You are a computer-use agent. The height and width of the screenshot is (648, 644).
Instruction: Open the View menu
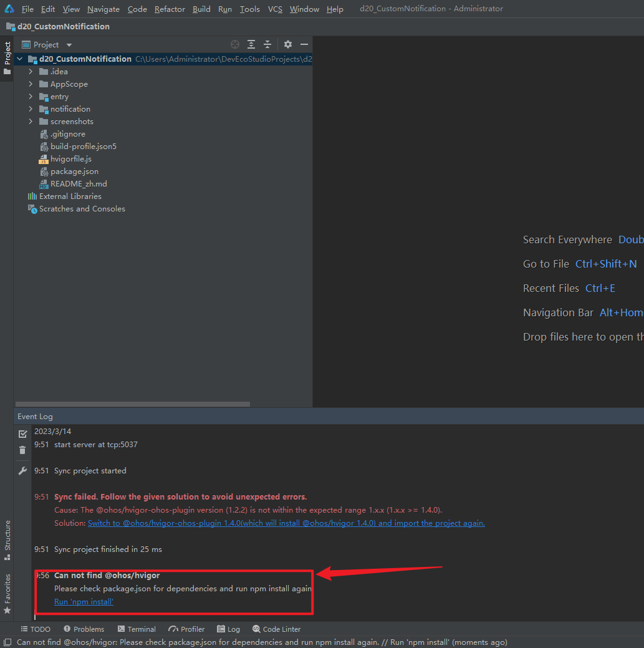coord(71,9)
